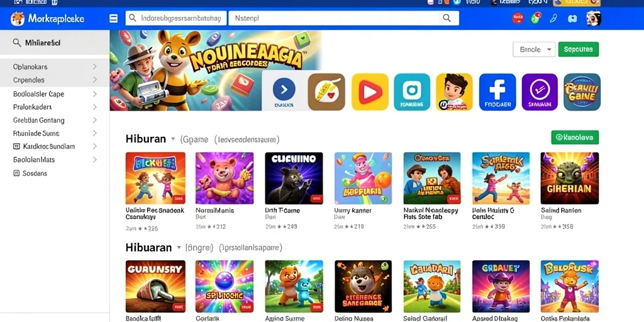Open the Bincle dropdown
The image size is (644, 322).
click(534, 49)
